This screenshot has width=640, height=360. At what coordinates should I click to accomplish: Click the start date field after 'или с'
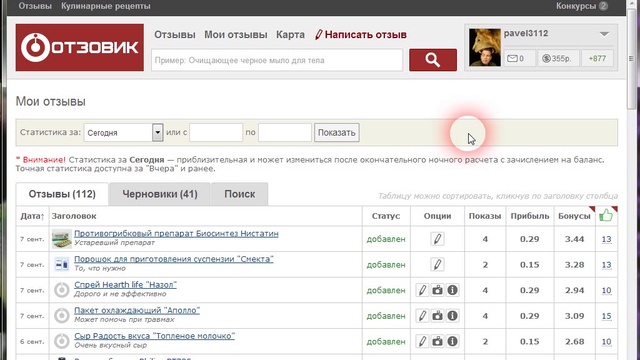(x=216, y=133)
